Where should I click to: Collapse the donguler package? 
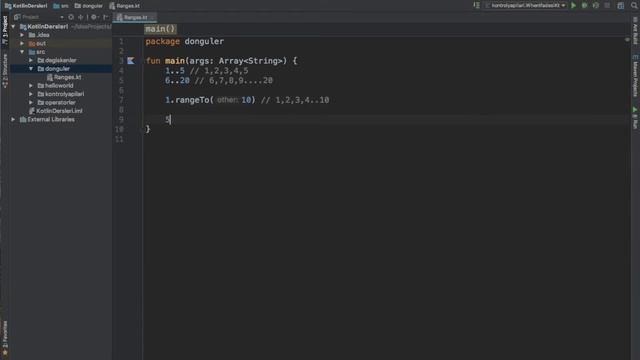click(31, 69)
